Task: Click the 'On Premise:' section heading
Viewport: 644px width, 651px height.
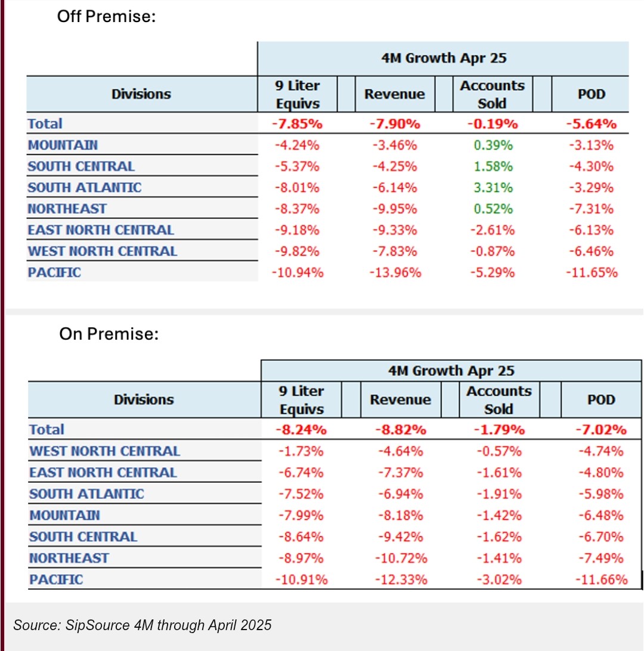Action: coord(109,334)
